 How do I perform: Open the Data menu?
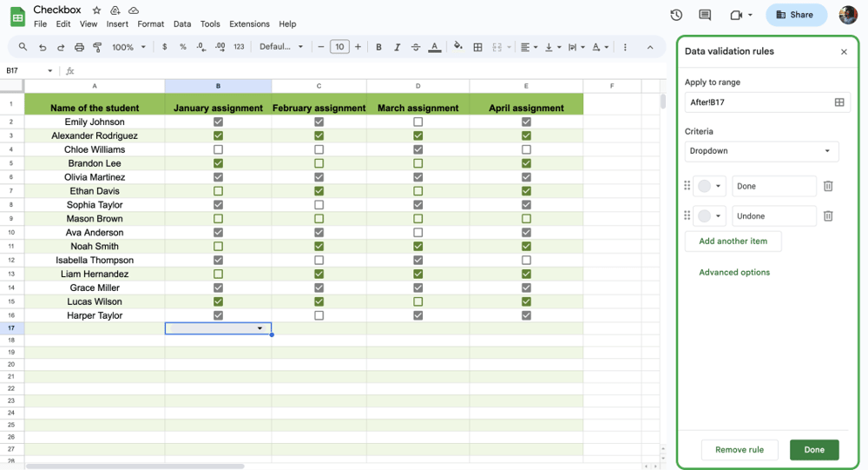182,24
